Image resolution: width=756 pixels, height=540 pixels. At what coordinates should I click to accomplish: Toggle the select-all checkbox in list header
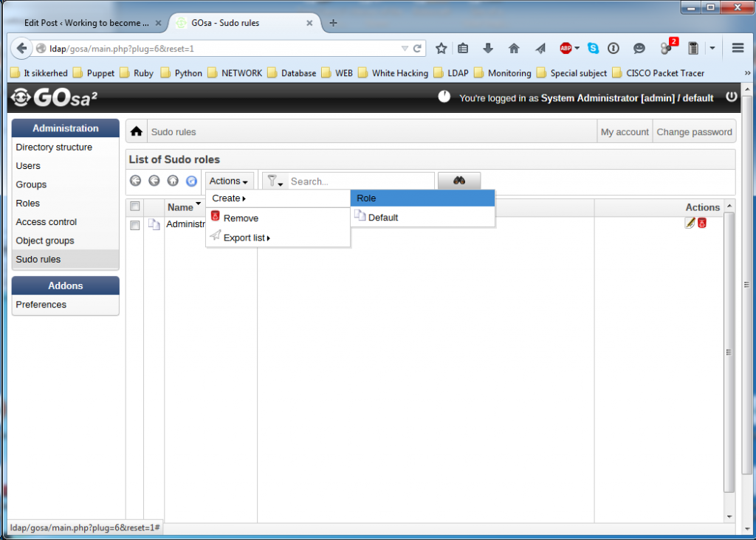[x=135, y=206]
